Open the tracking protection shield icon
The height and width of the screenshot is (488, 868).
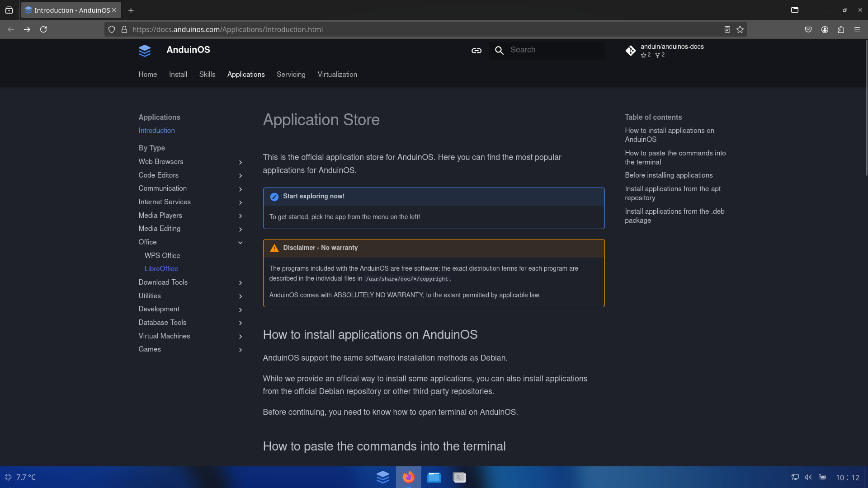112,29
